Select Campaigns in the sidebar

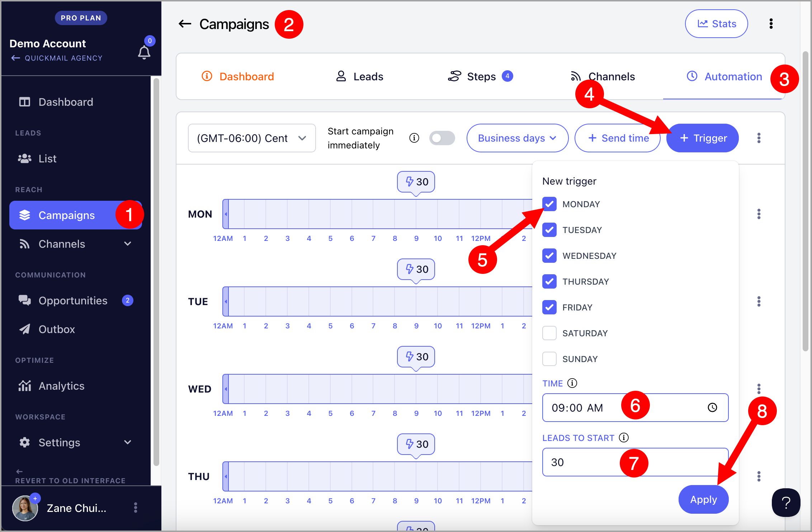point(76,215)
